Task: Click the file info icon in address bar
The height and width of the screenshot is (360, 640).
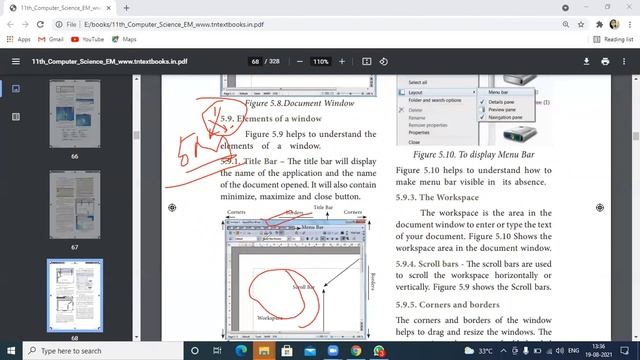Action: click(59, 24)
